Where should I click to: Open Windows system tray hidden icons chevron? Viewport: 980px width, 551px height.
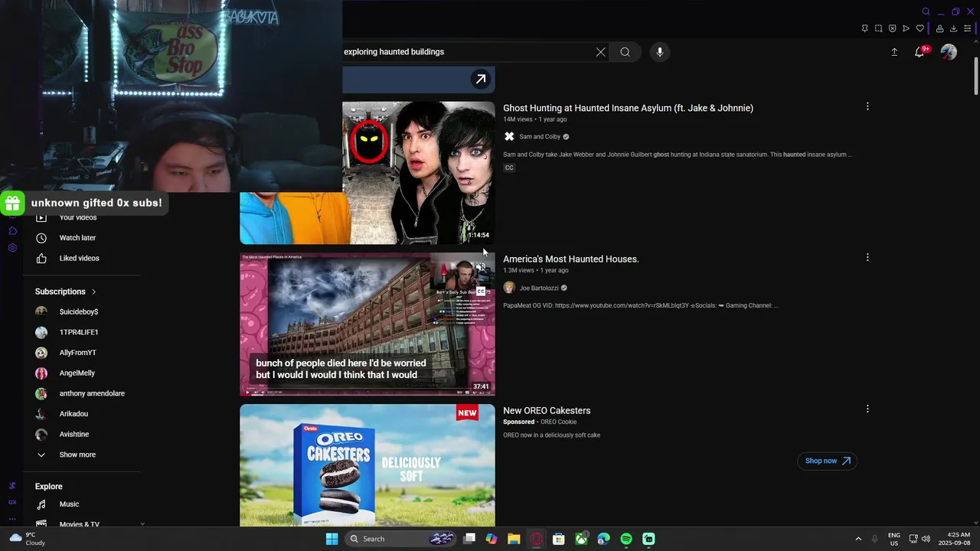pyautogui.click(x=858, y=539)
